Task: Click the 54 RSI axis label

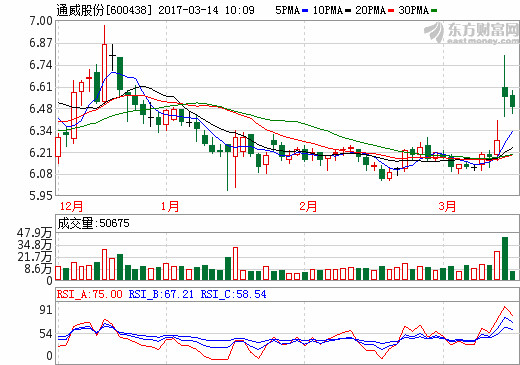Action: coord(46,334)
